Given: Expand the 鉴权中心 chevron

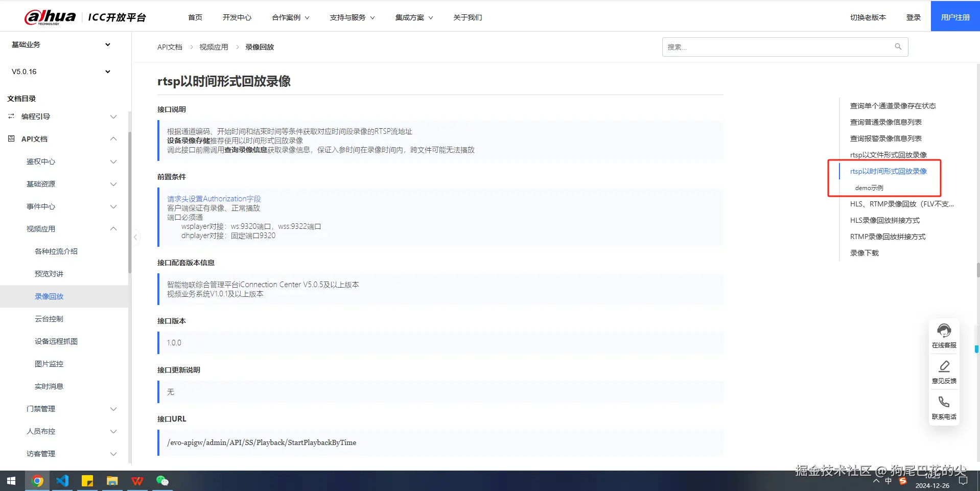Looking at the screenshot, I should point(113,161).
